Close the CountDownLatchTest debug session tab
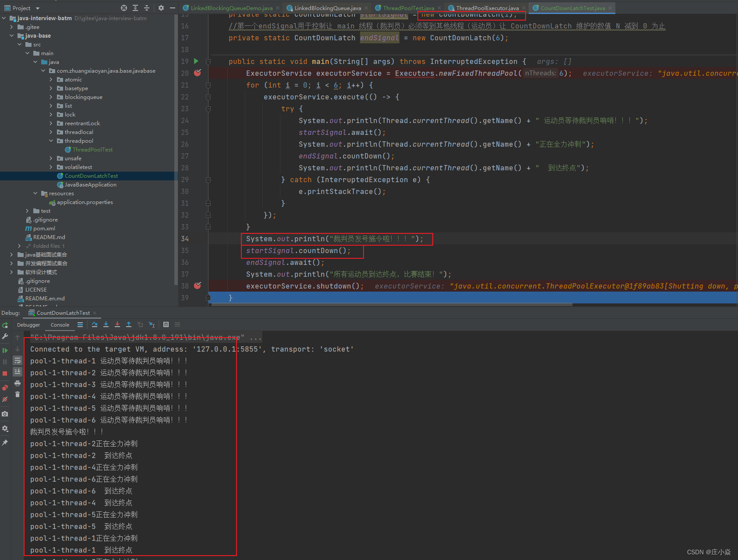The image size is (738, 560). click(95, 313)
